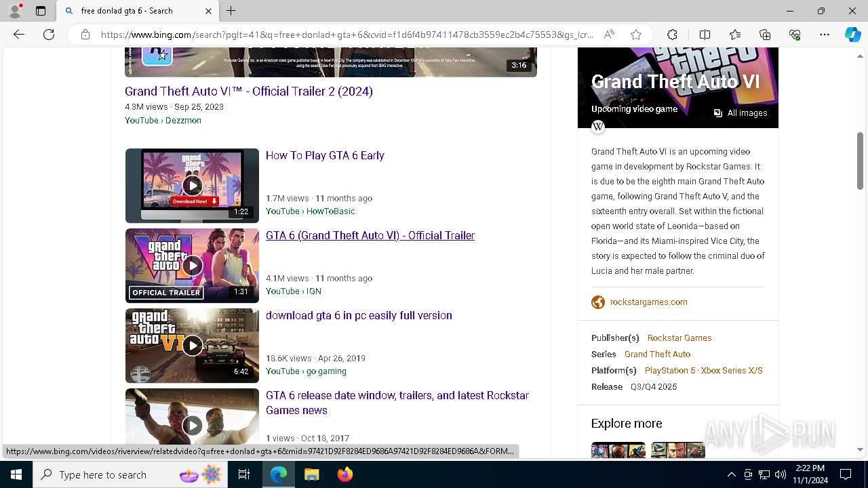This screenshot has height=488, width=868.
Task: Open PlayStation 5 platform link
Action: 670,370
